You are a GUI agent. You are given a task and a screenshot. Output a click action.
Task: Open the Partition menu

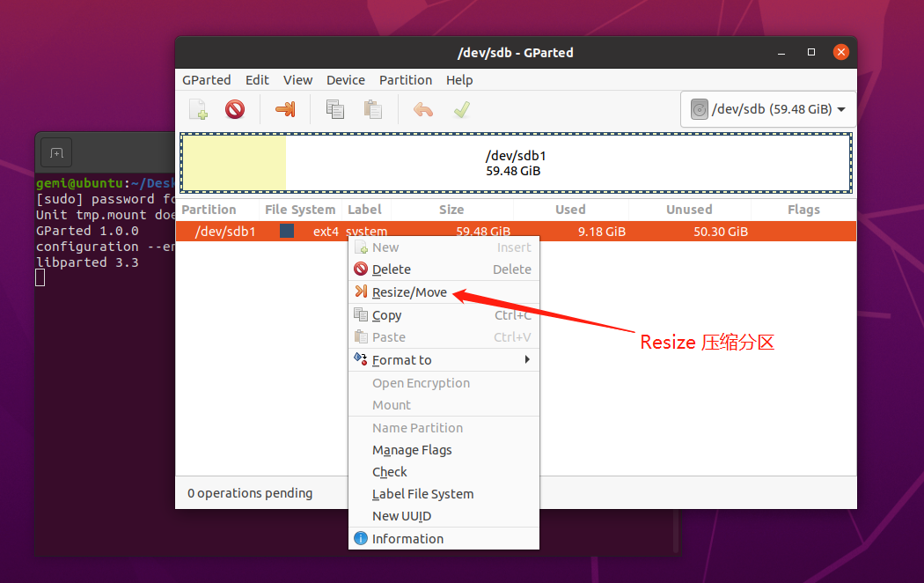click(x=406, y=79)
